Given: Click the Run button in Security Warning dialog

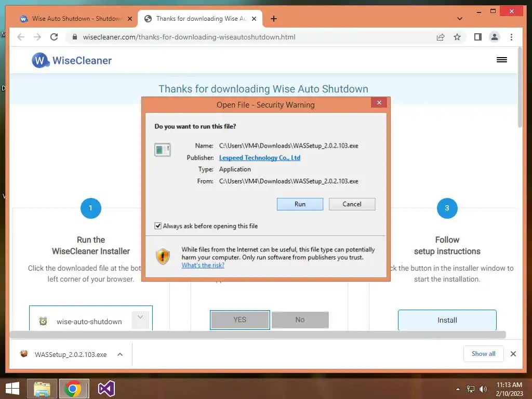Looking at the screenshot, I should pyautogui.click(x=300, y=204).
